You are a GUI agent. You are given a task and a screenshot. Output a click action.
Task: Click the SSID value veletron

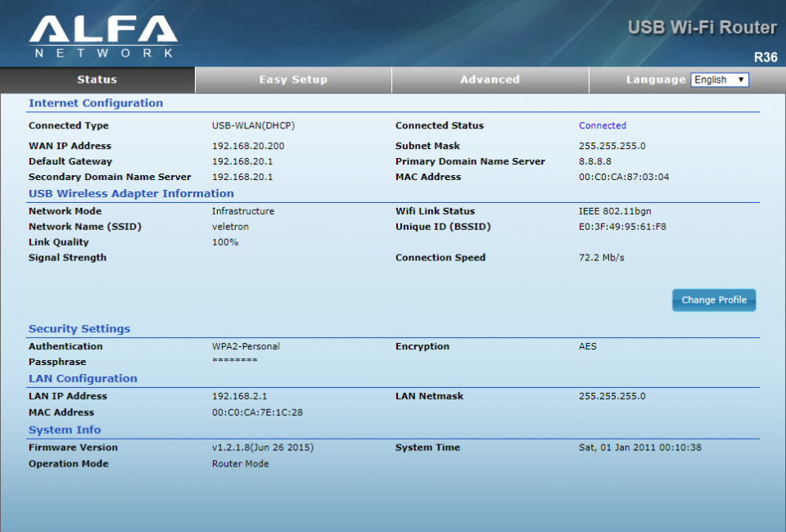pyautogui.click(x=230, y=227)
